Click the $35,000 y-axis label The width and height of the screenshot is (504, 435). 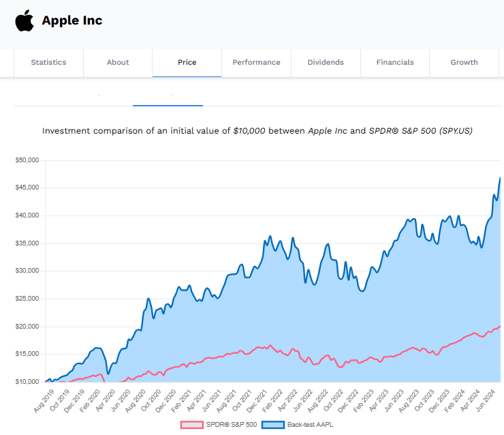(x=27, y=243)
